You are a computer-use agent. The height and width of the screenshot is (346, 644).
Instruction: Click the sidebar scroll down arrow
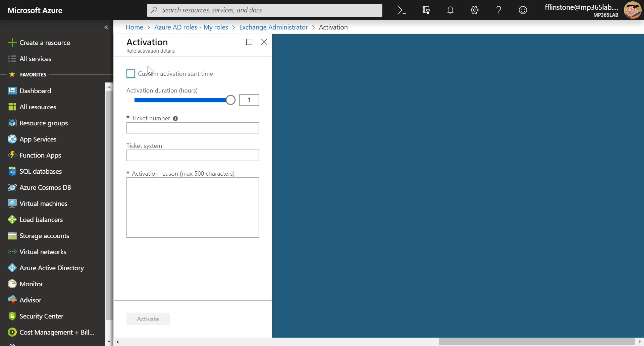(109, 342)
